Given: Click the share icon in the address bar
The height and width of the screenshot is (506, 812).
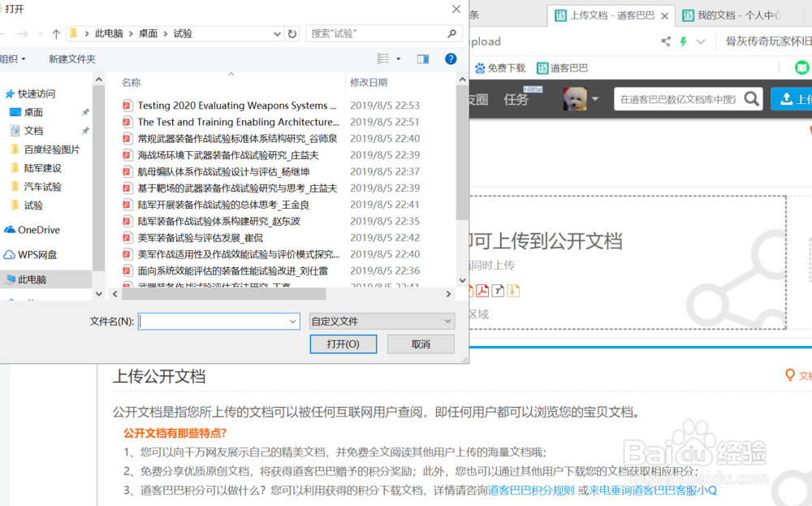Looking at the screenshot, I should (x=665, y=41).
